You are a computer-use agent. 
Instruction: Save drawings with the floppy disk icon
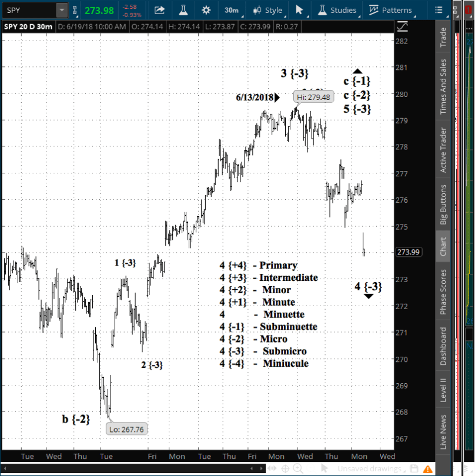[414, 468]
